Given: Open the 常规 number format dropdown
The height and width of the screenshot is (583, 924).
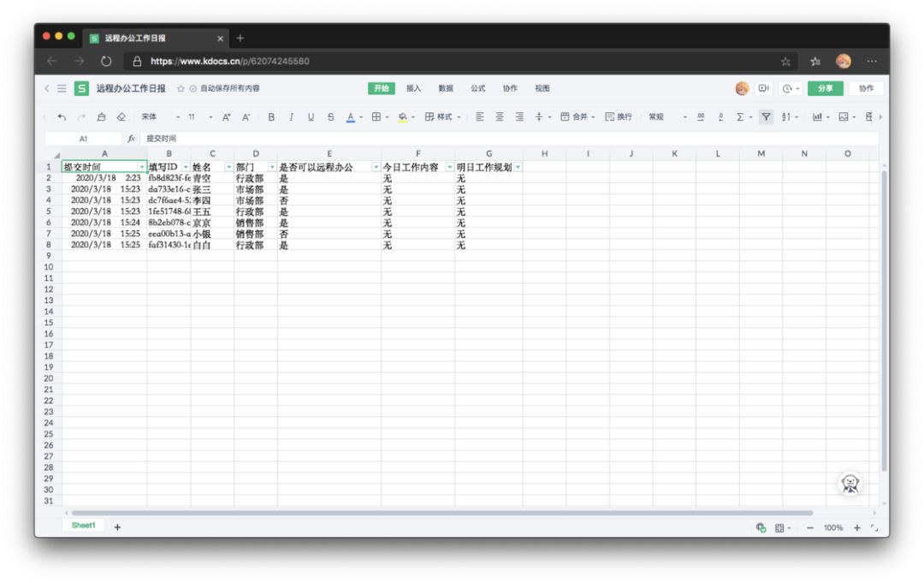Looking at the screenshot, I should (x=667, y=116).
